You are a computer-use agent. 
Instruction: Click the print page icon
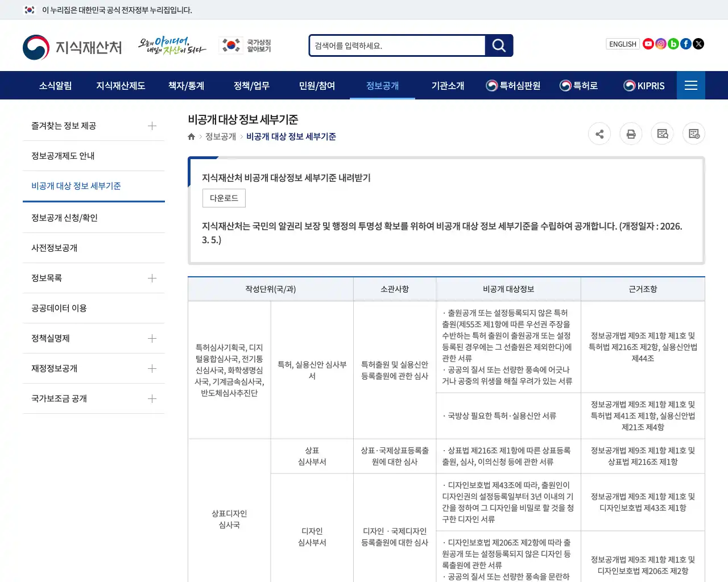tap(631, 134)
